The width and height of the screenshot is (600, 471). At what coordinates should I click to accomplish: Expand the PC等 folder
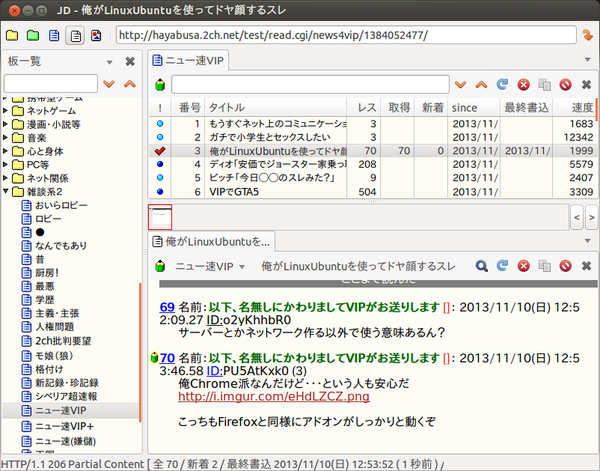tap(5, 165)
